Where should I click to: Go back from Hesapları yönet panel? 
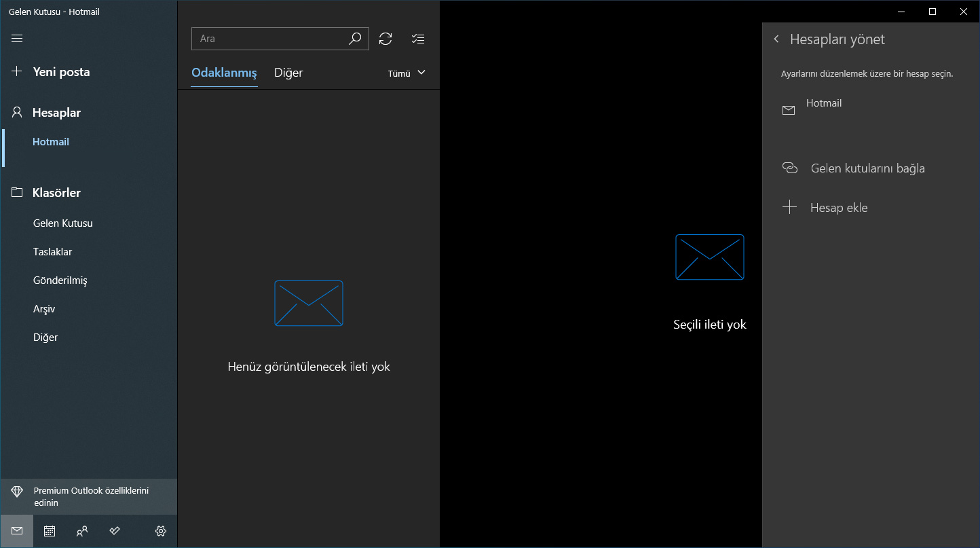click(776, 39)
